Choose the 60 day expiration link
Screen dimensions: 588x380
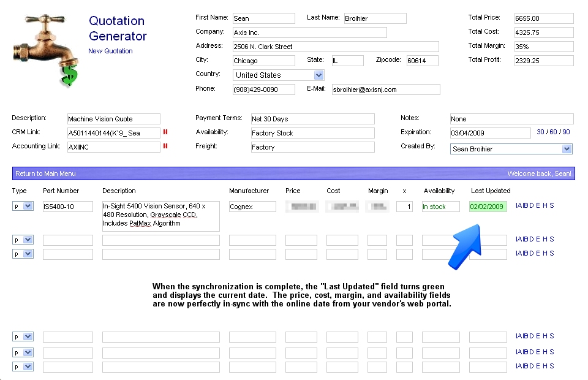(553, 132)
